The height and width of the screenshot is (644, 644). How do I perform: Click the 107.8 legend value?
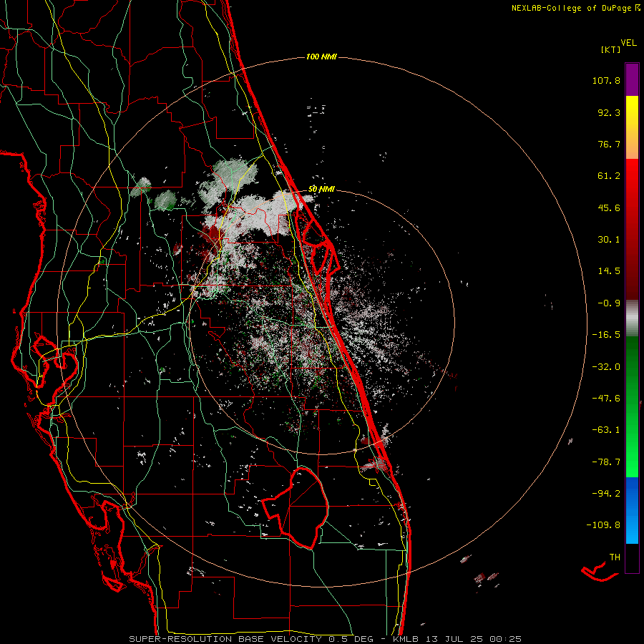[x=606, y=80]
